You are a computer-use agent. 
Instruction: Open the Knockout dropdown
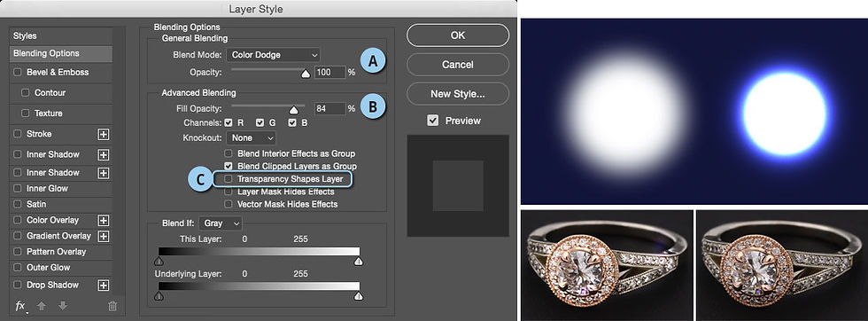click(252, 137)
